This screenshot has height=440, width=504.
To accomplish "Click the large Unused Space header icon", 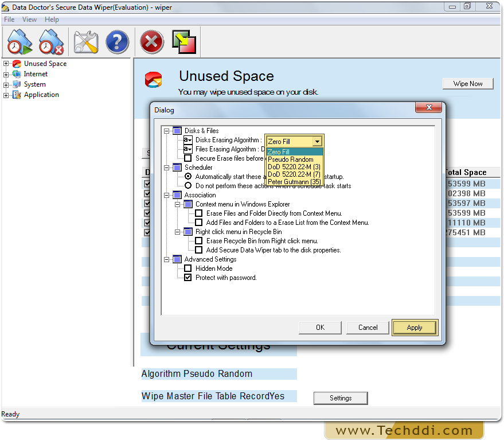I will (153, 80).
